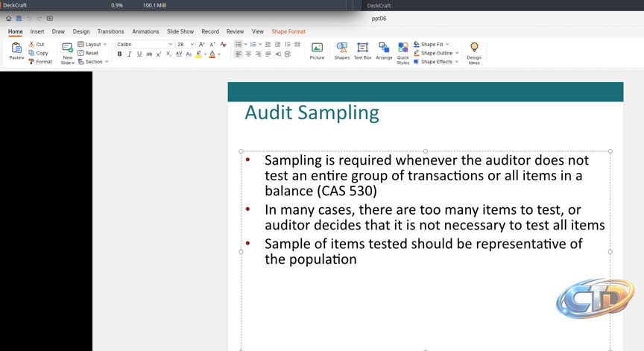Click the Audit Sampling slide title
The width and height of the screenshot is (644, 351).
312,113
